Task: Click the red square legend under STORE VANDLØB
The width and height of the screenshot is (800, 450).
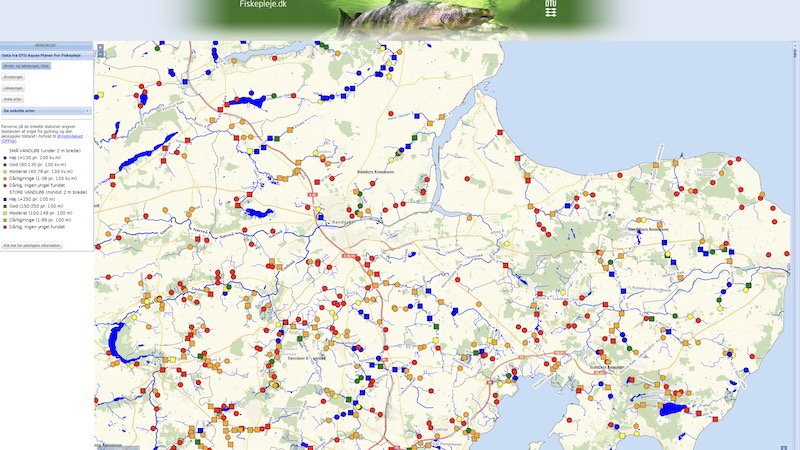Action: coord(5,227)
